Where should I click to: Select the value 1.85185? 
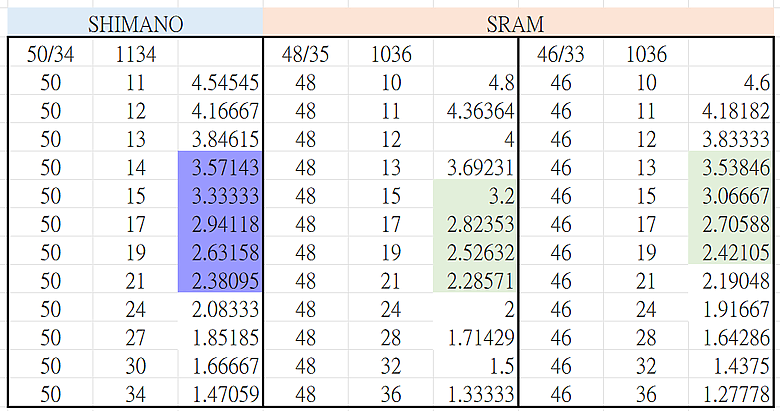220,337
